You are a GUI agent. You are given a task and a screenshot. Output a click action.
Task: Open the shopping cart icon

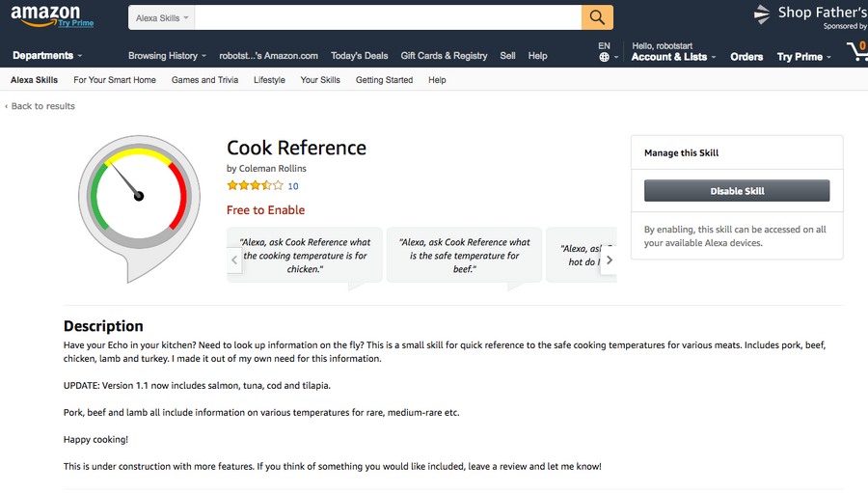pyautogui.click(x=856, y=52)
